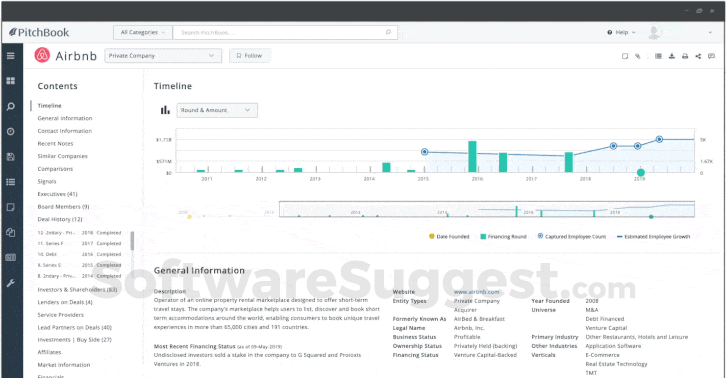Download the profile with download icon
Image resolution: width=726 pixels, height=378 pixels.
(x=671, y=56)
